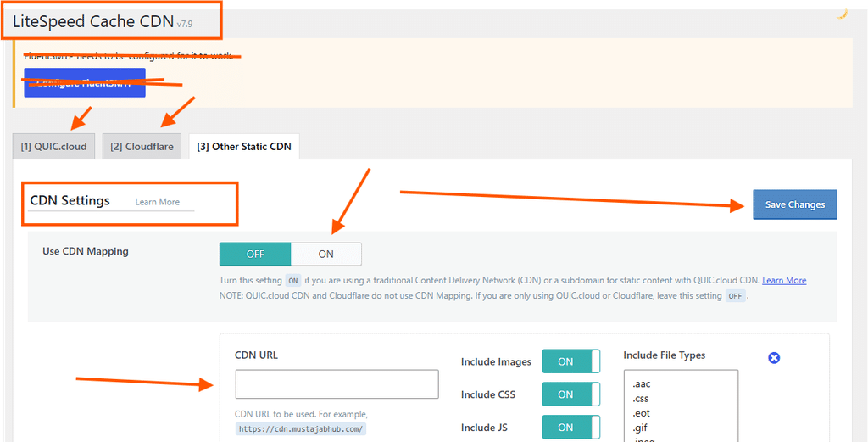The image size is (868, 442).
Task: Select the .css file type entry
Action: pos(640,398)
